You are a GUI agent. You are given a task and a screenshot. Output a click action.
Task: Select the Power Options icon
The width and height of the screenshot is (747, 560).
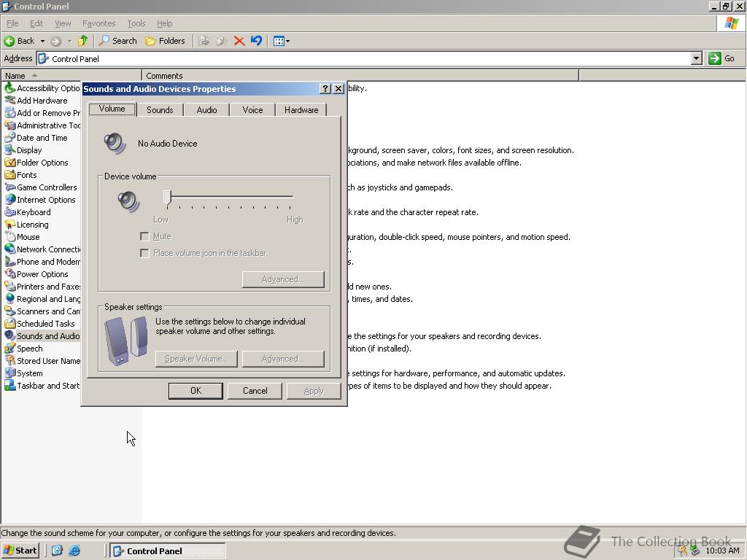click(10, 274)
